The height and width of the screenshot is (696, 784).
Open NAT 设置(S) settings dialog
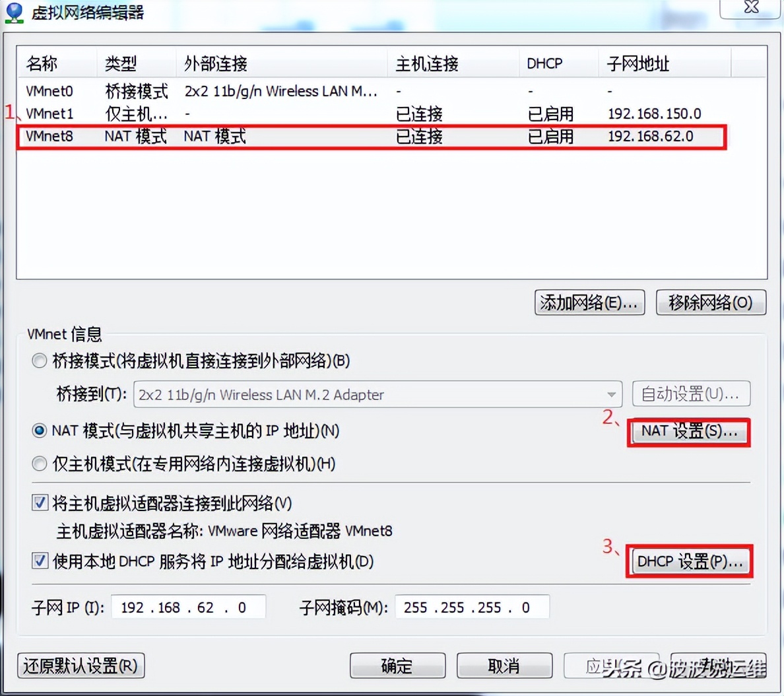point(688,432)
